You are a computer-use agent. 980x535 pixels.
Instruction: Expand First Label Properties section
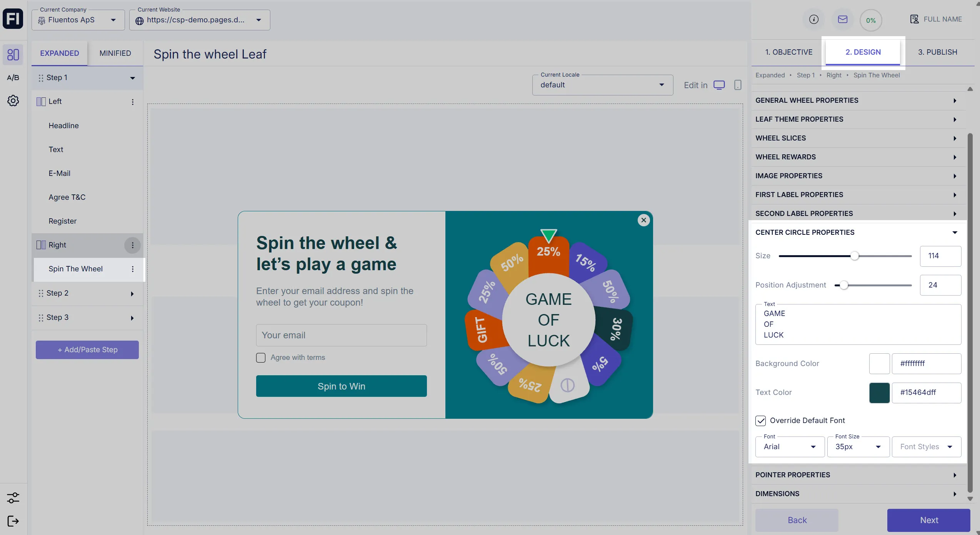click(858, 195)
